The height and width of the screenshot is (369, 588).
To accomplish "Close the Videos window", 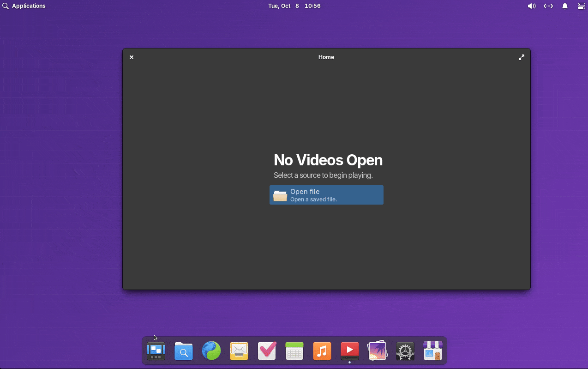I will (x=132, y=57).
